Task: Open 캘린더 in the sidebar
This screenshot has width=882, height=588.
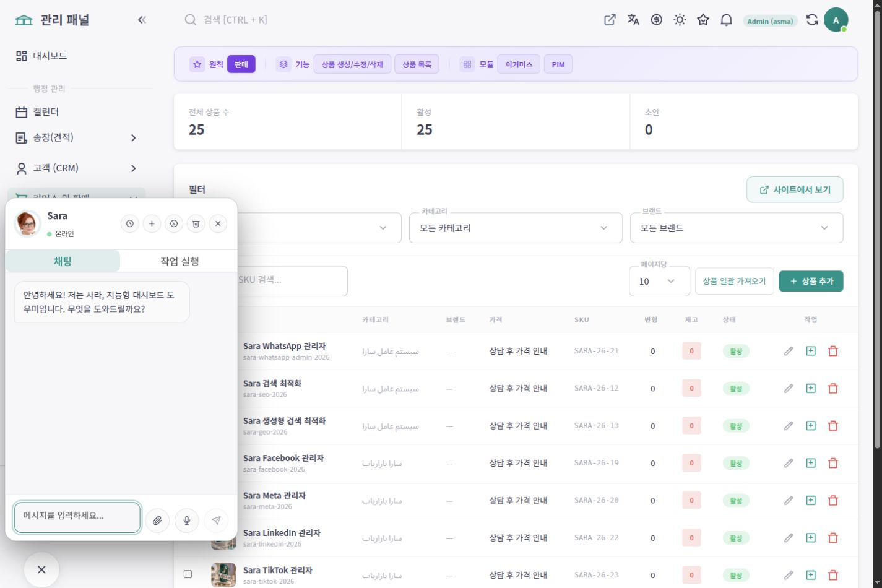Action: coord(77,112)
